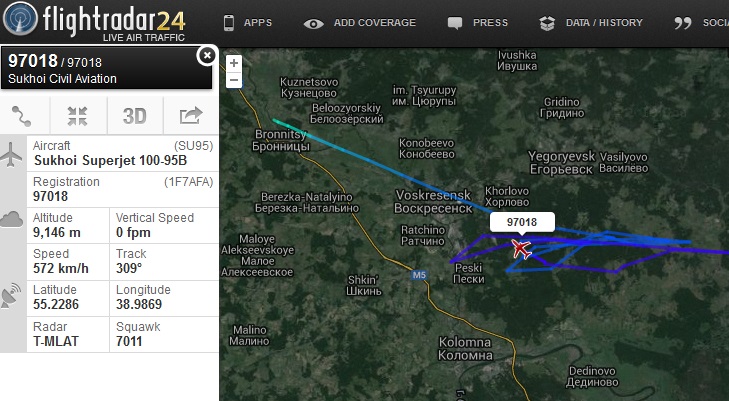Open the Press menu item
Screen dimensions: 729x401
pyautogui.click(x=478, y=23)
